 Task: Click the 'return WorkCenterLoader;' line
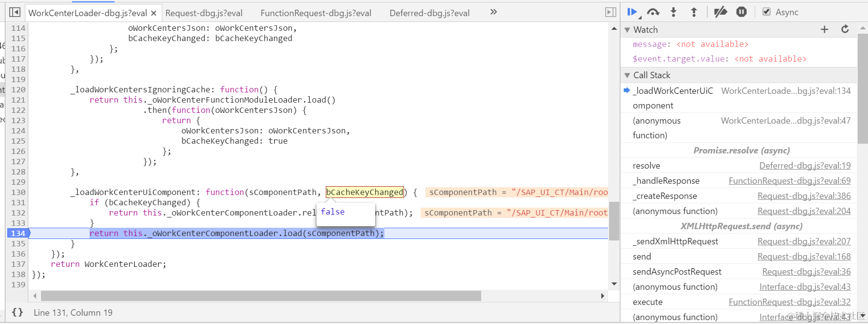(x=108, y=264)
